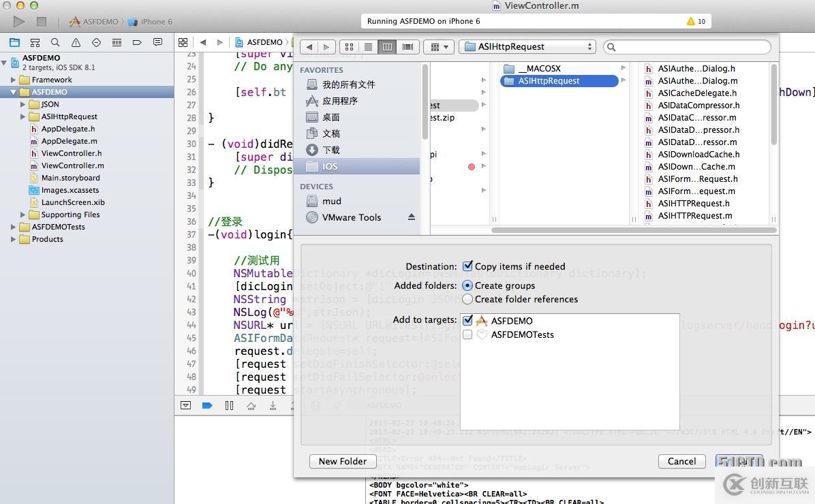Click the Run (play) button in Xcode toolbar
The height and width of the screenshot is (504, 815).
click(19, 21)
